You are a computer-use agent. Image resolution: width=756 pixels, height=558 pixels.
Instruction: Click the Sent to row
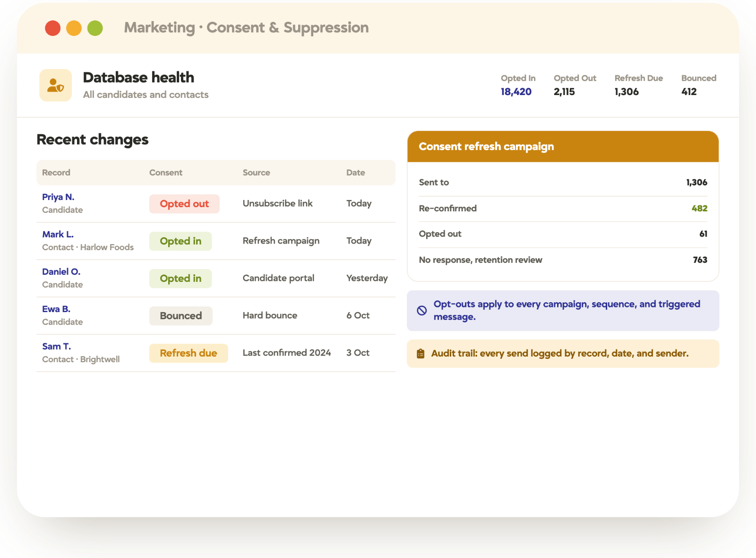click(x=563, y=183)
